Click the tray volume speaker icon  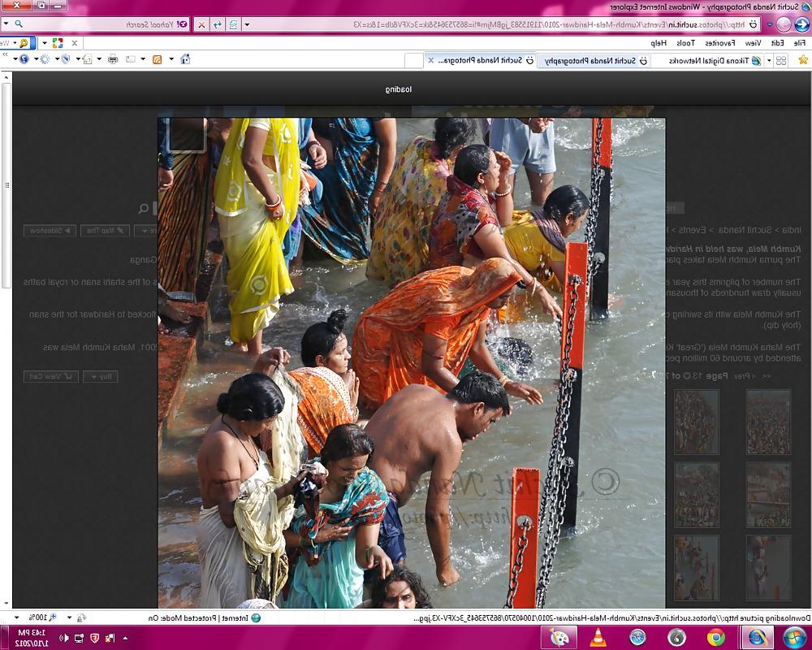pos(63,638)
